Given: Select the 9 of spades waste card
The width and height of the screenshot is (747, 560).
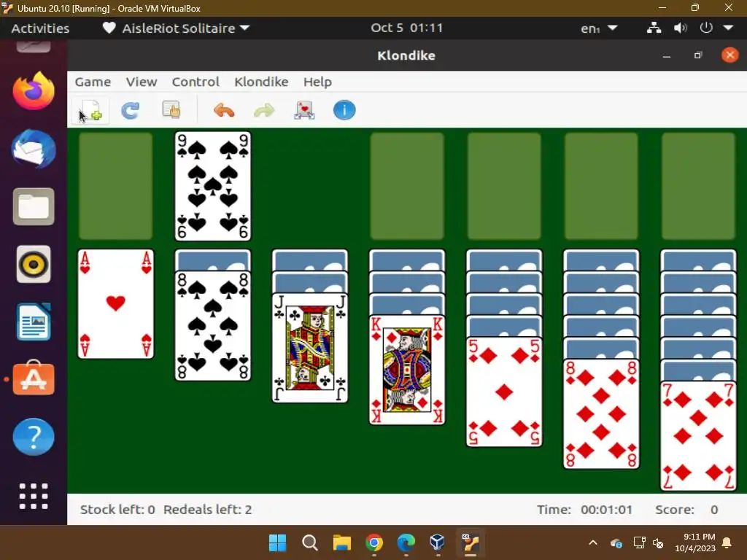Looking at the screenshot, I should [x=213, y=186].
